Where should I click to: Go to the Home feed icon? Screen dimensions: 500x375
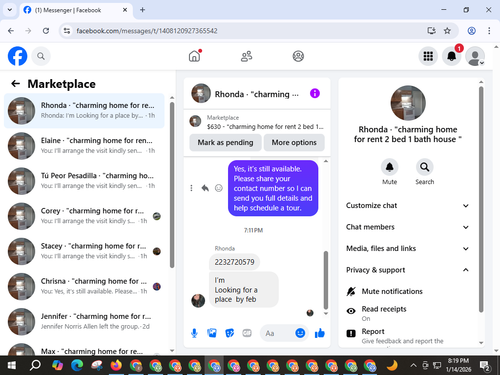(x=195, y=56)
